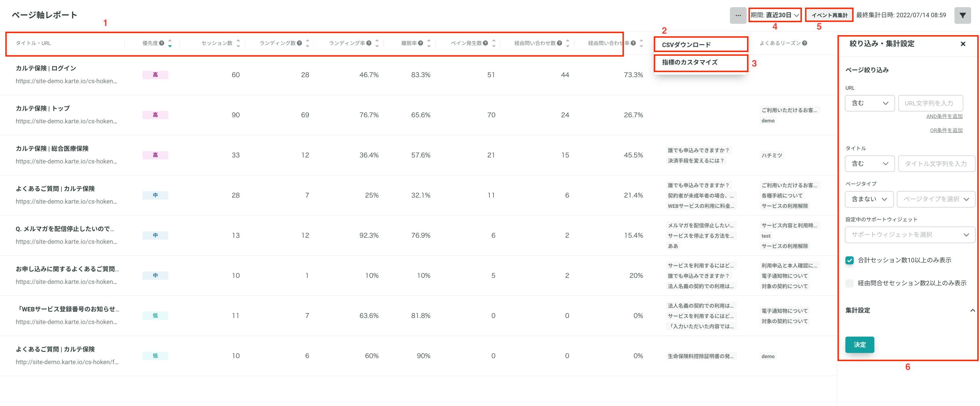Enable 経由問合せセッション数2以上のみ表示 checkbox
980x406 pixels.
(x=849, y=283)
